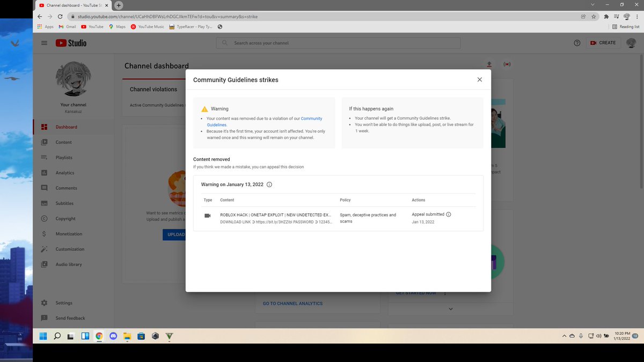Open the Apps bookmark
This screenshot has height=362, width=644.
pyautogui.click(x=46, y=26)
